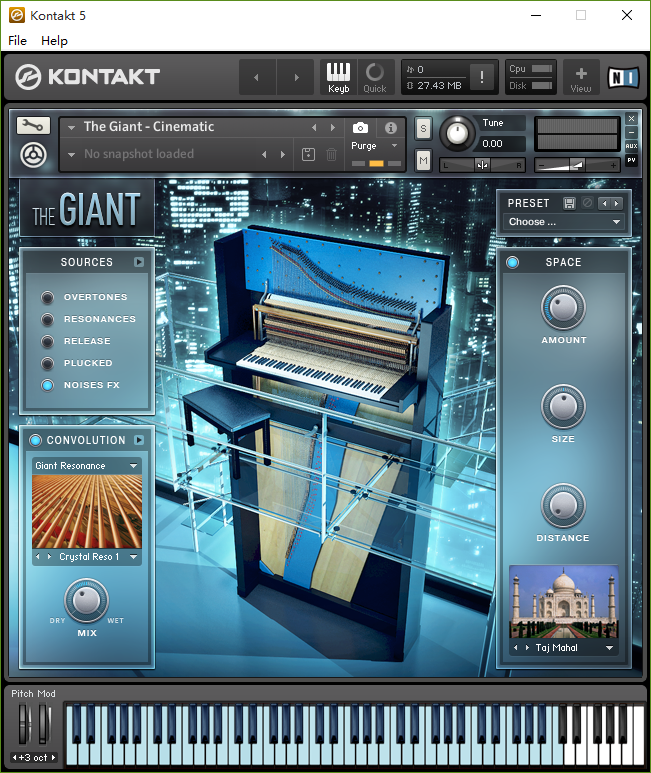
Task: Click the SPACE SIZE knob
Action: pos(563,407)
